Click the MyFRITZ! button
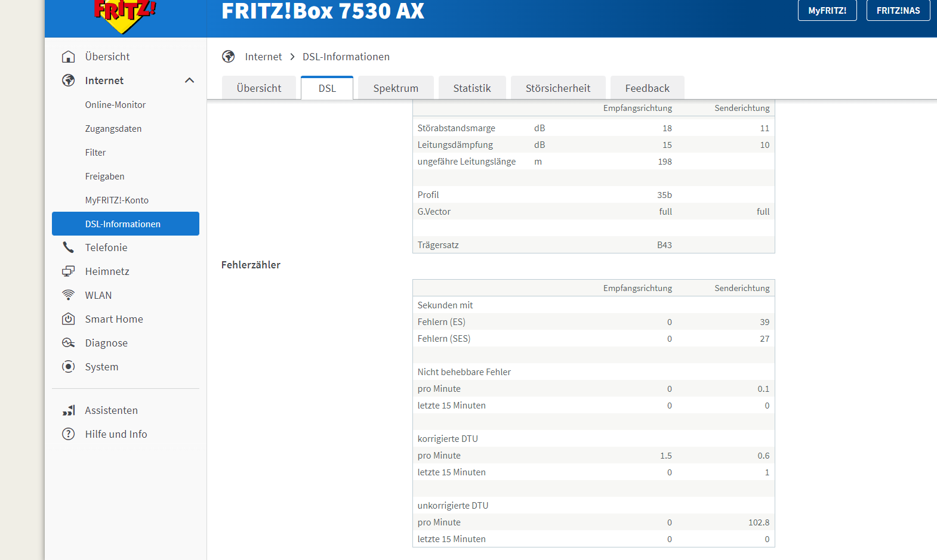 point(827,10)
